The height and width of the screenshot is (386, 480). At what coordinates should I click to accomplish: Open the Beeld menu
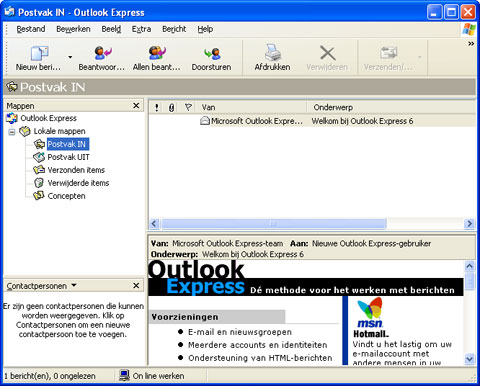pos(111,29)
